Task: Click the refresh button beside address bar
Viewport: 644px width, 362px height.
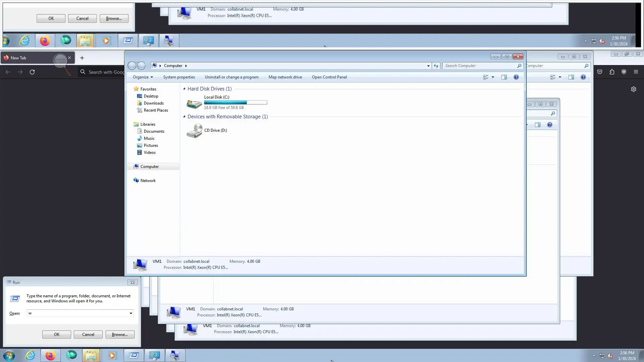Action: click(x=436, y=66)
